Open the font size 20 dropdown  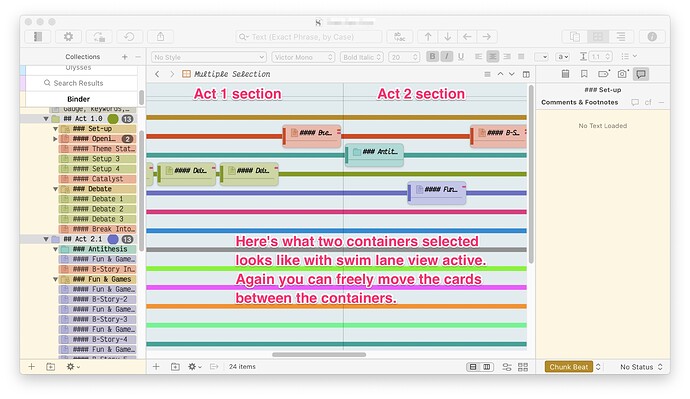[x=404, y=57]
